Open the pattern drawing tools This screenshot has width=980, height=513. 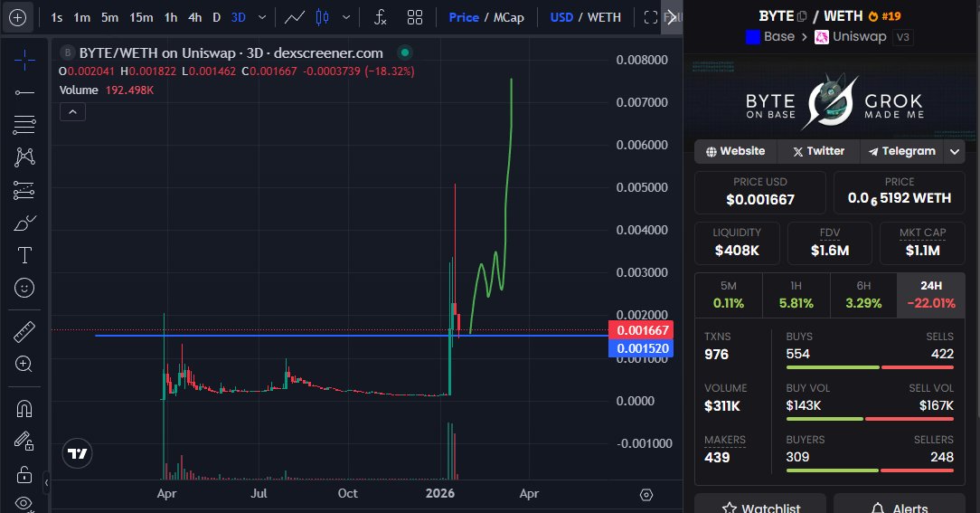tap(24, 157)
